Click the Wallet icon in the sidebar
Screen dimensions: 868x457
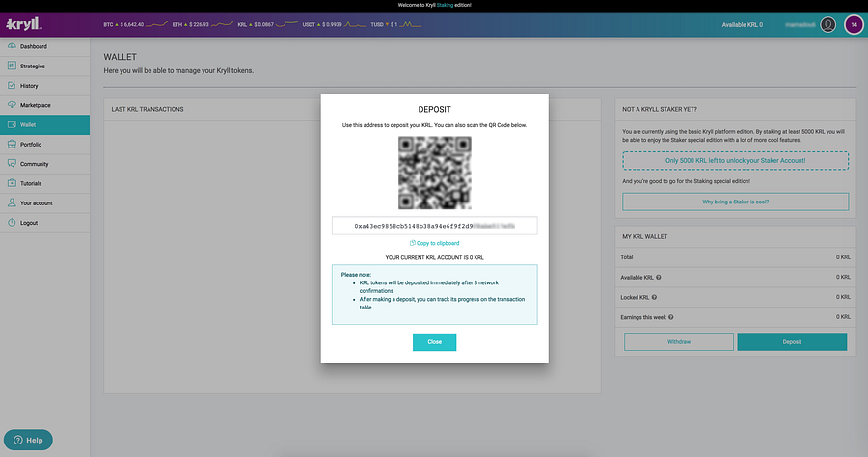[12, 124]
